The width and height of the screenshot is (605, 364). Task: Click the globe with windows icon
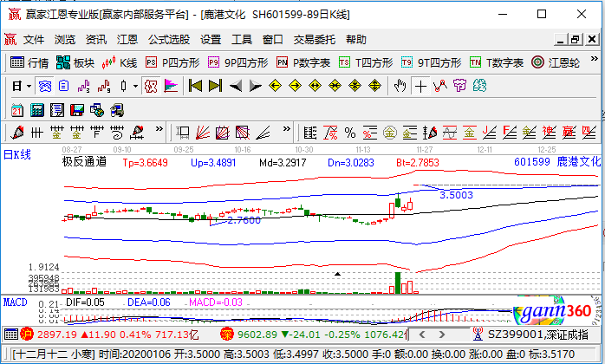[x=97, y=111]
